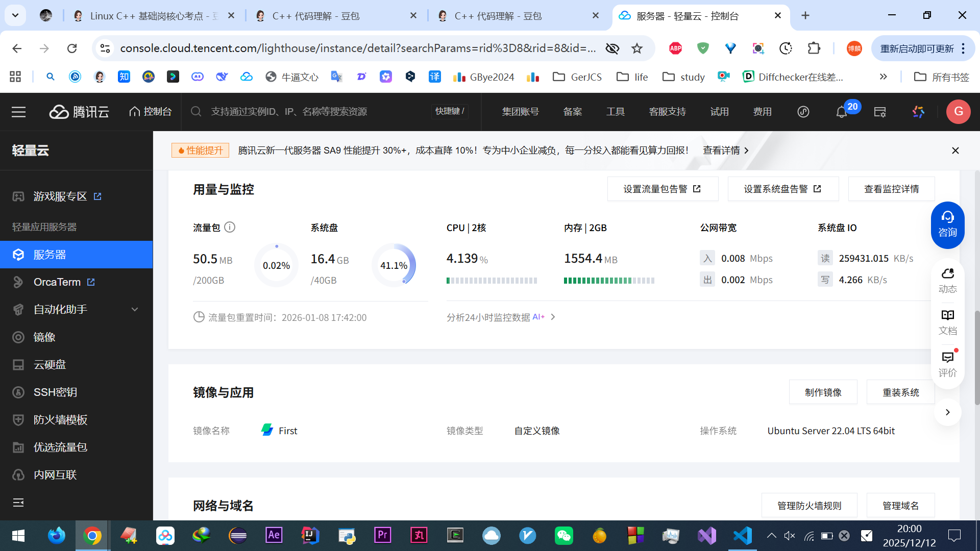The image size is (980, 551).
Task: Select 镜像 in the left sidebar
Action: pyautogui.click(x=44, y=337)
